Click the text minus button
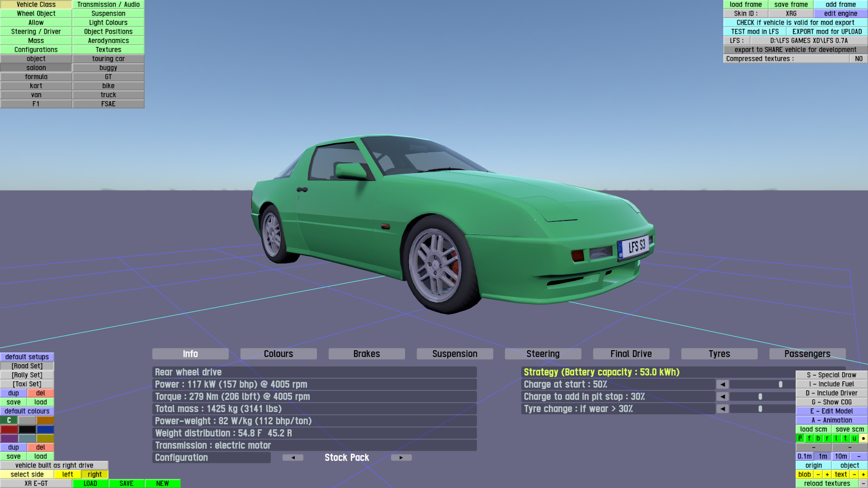 pos(854,474)
